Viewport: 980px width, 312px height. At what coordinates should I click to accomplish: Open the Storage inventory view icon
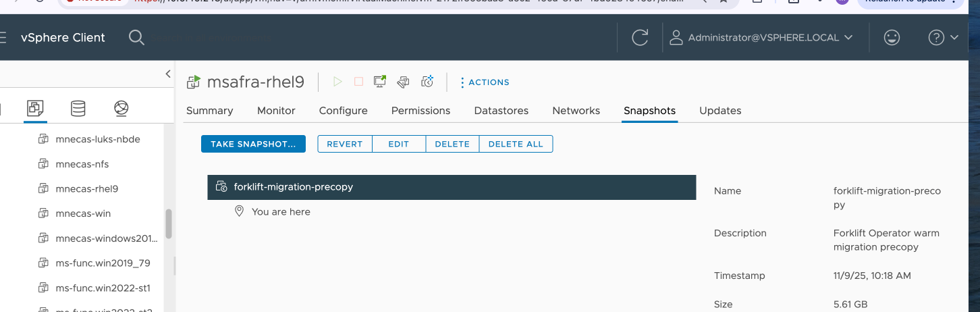[78, 108]
